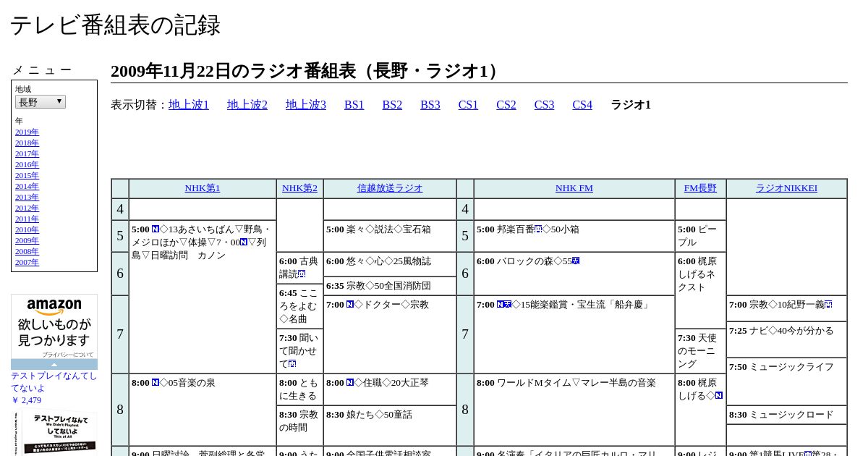The height and width of the screenshot is (456, 868).
Task: Click the 6:00 悠々◇心◇25風物誌 cell
Action: (x=390, y=264)
